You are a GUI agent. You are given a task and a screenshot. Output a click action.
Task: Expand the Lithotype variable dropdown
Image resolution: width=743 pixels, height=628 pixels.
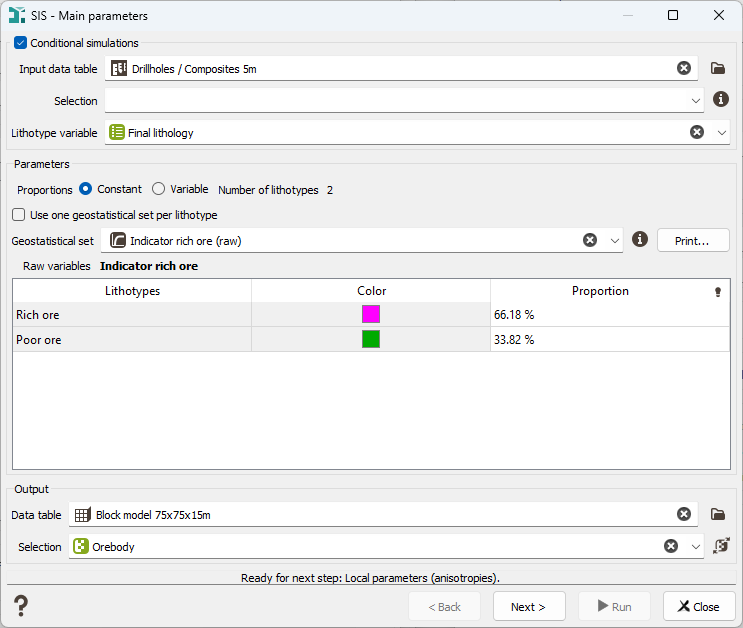click(722, 132)
